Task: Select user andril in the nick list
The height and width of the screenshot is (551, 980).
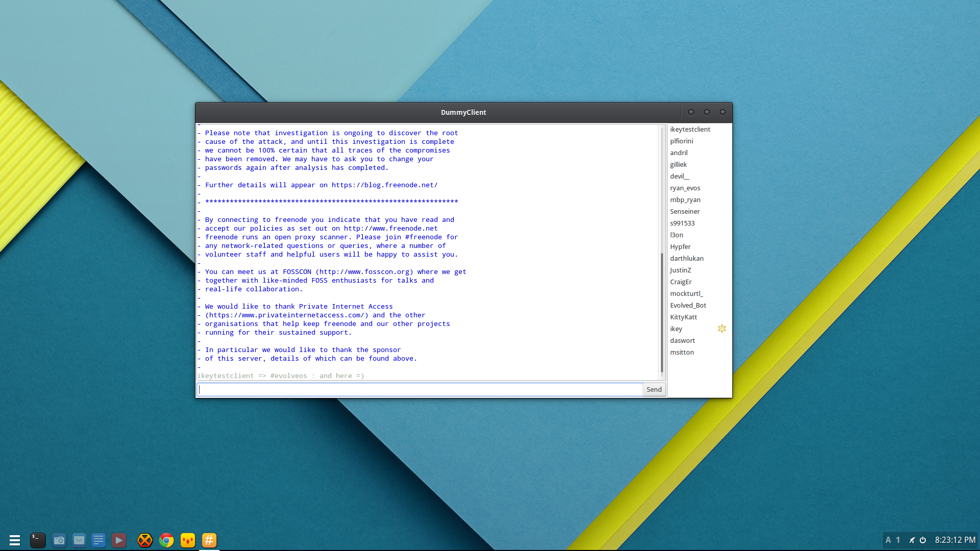Action: [679, 153]
